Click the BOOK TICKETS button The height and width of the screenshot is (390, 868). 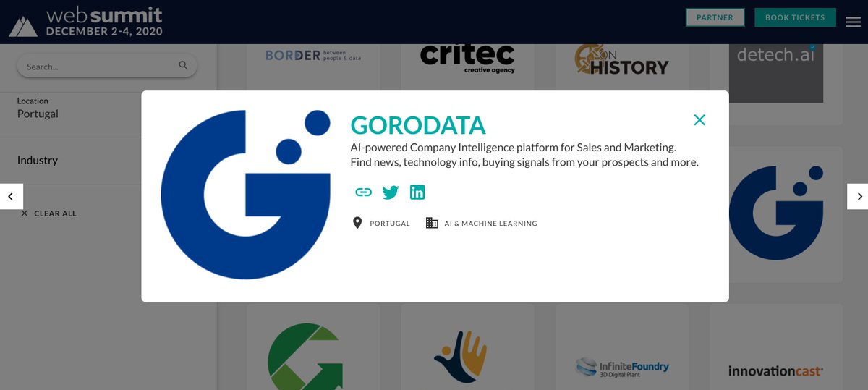[795, 17]
